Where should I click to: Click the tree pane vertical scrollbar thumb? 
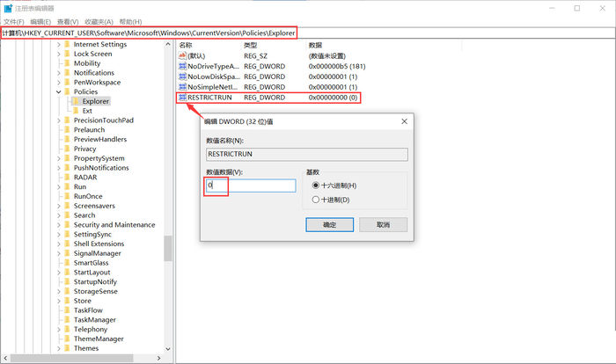click(x=168, y=248)
